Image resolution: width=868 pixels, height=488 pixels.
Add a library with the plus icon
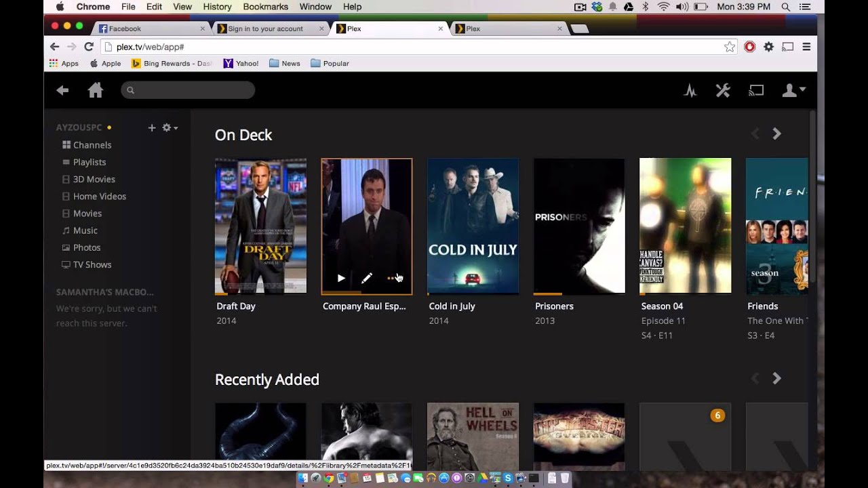click(152, 127)
